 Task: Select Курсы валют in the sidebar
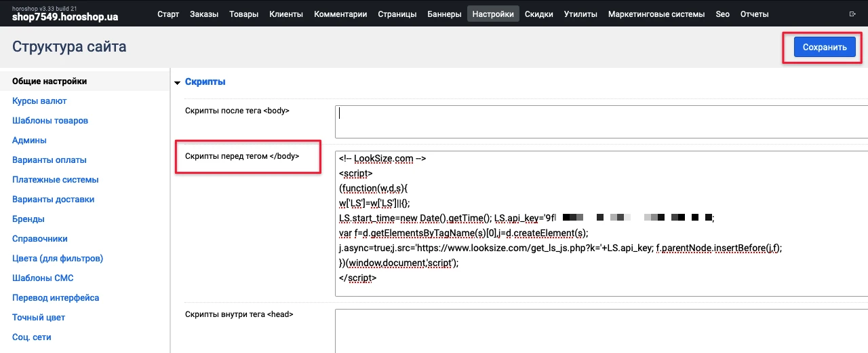pos(39,101)
